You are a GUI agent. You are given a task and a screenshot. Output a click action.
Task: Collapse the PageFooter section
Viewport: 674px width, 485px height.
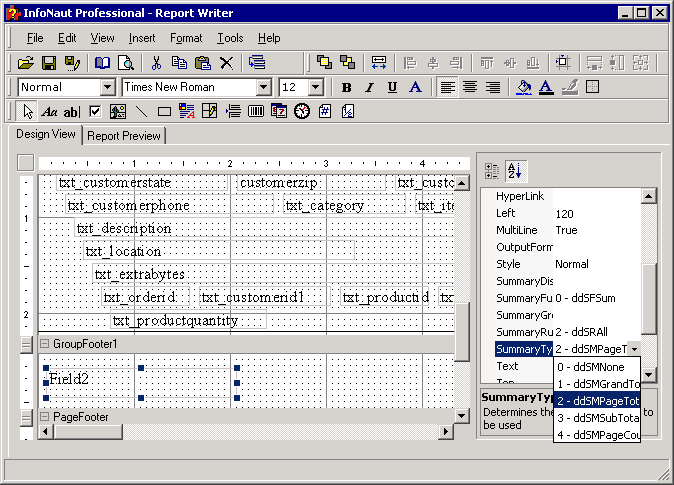pyautogui.click(x=44, y=416)
